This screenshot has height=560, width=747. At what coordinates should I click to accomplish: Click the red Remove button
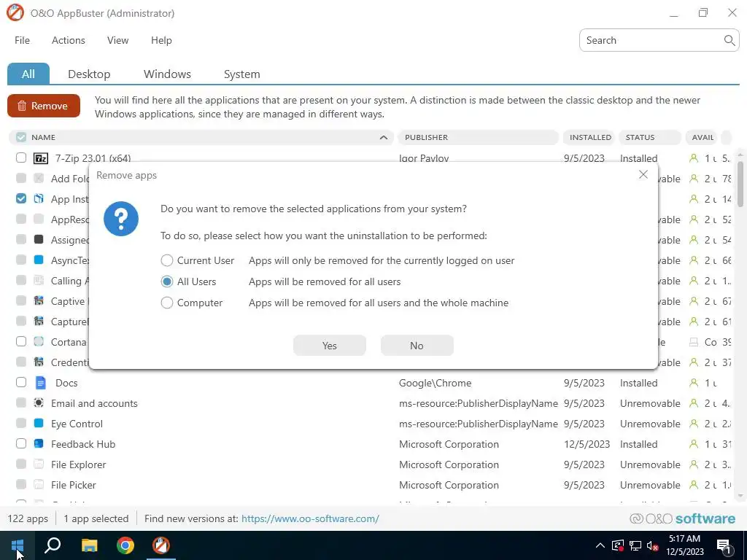tap(44, 106)
